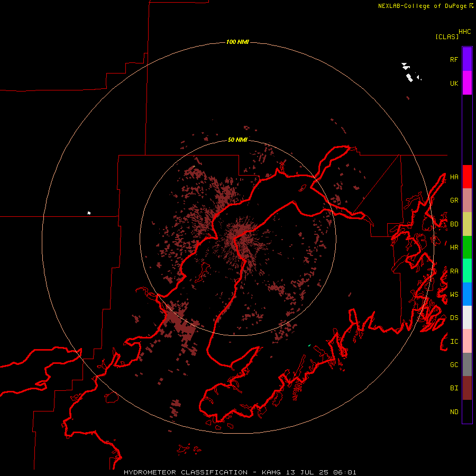Click the HR legend label
This screenshot has width=476, height=476.
[454, 248]
